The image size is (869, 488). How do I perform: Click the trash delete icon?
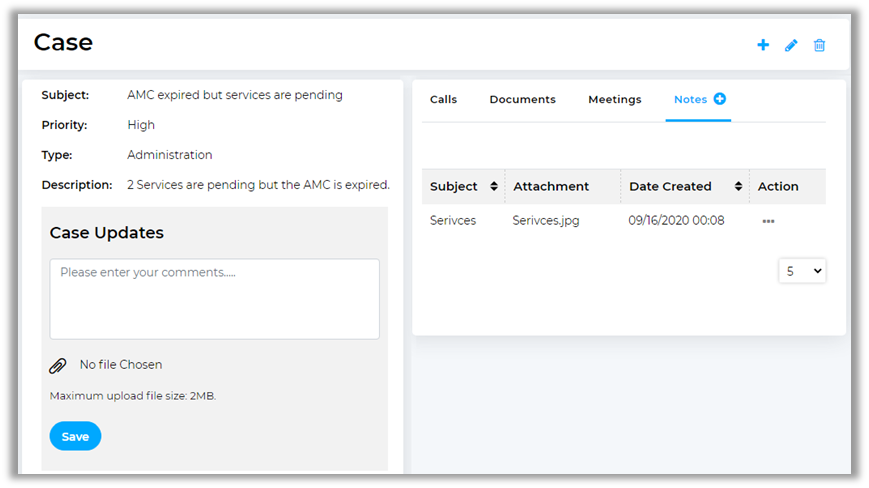click(x=819, y=45)
